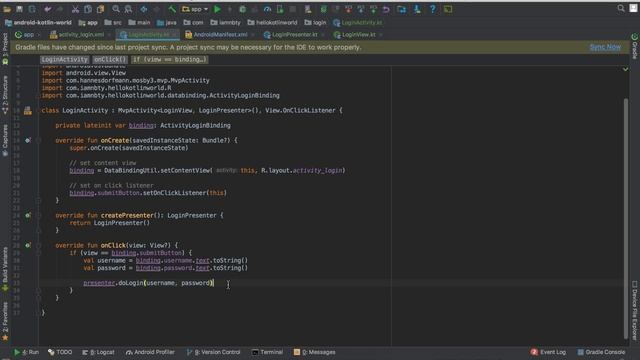This screenshot has width=640, height=360.
Task: Click the Cut scissors icon
Action: 76,9
